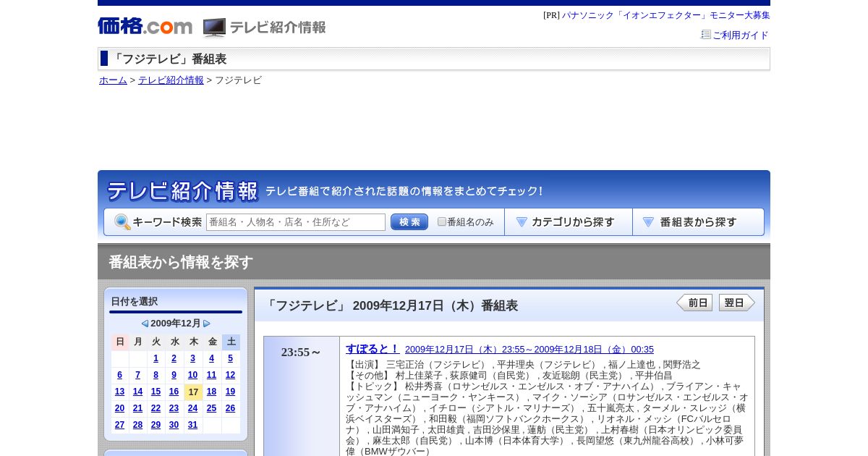Select December 3 in calendar
The height and width of the screenshot is (456, 868).
click(192, 358)
